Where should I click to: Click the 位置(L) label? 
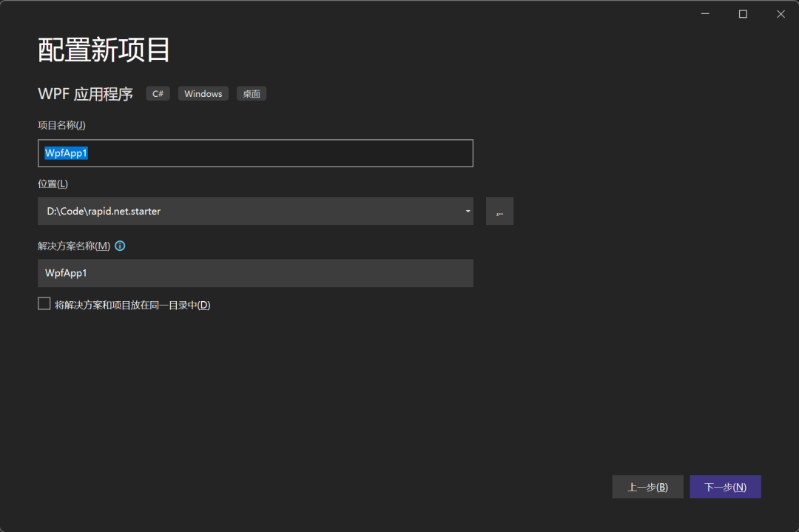tap(53, 184)
